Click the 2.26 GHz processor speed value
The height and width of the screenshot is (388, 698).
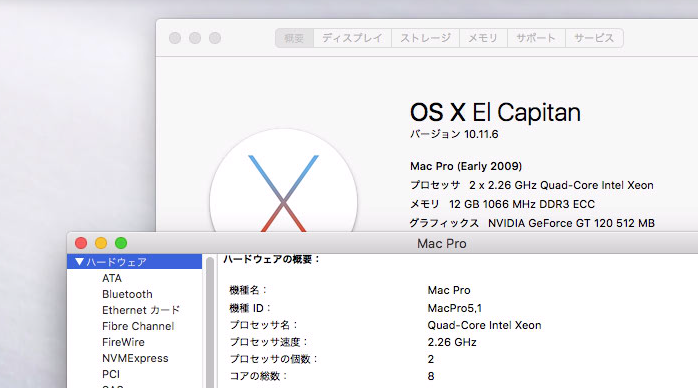pyautogui.click(x=452, y=342)
